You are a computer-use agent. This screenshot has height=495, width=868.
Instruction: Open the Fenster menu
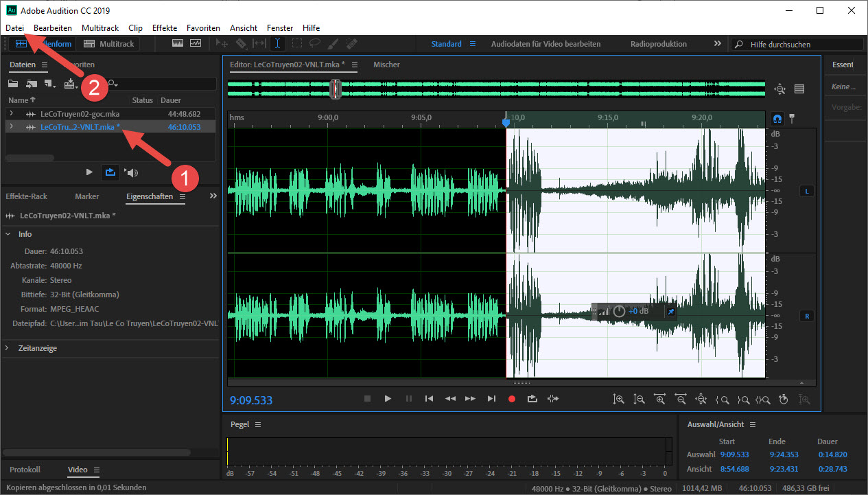tap(280, 28)
